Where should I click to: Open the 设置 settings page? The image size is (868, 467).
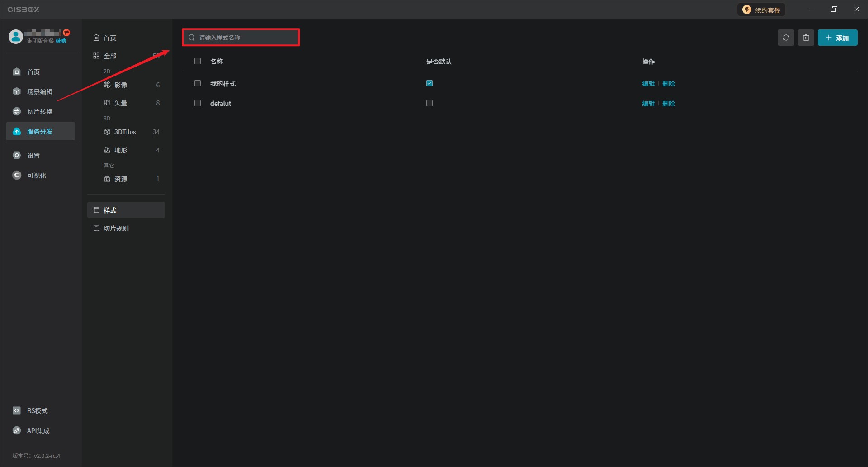[33, 156]
